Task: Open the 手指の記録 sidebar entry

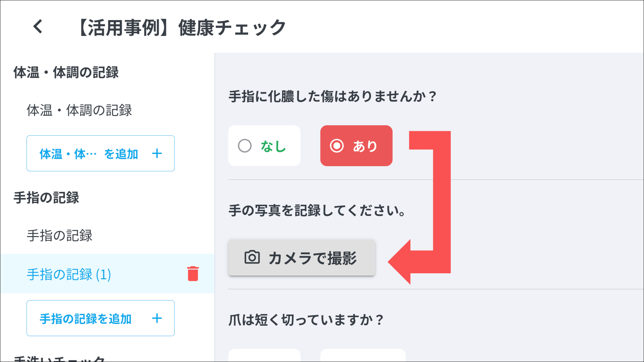Action: pyautogui.click(x=59, y=235)
